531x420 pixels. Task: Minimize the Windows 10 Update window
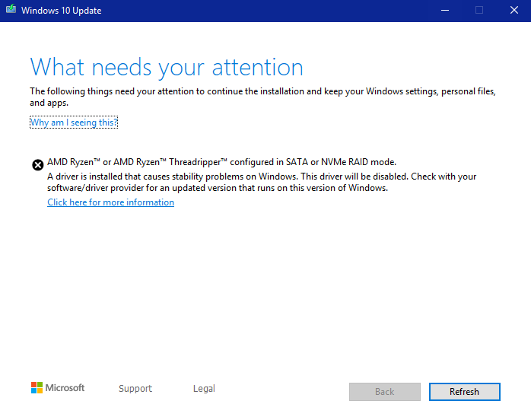click(x=444, y=11)
